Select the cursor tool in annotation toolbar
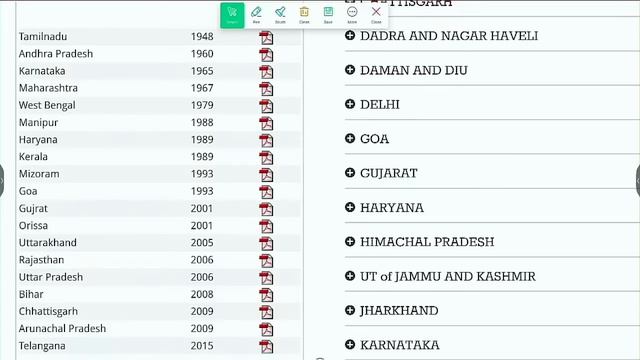This screenshot has width=640, height=360. 232,15
